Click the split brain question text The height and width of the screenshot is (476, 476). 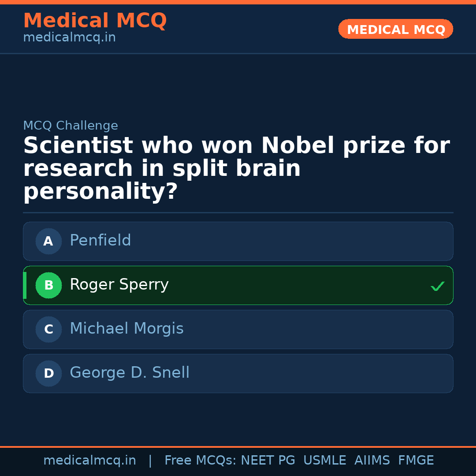point(236,169)
